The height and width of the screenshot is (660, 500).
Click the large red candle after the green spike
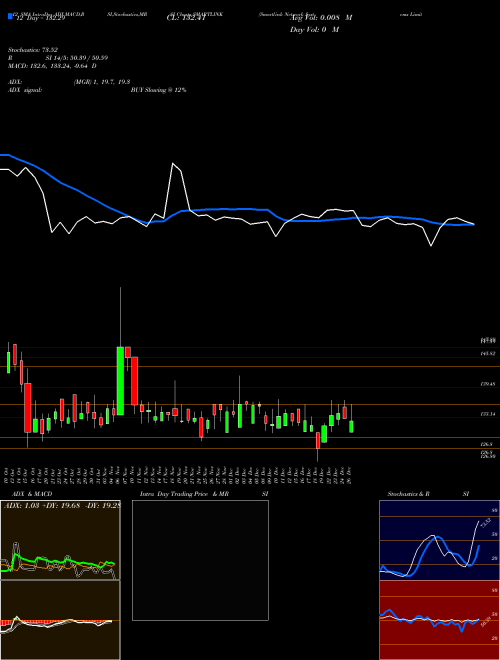coord(135,381)
